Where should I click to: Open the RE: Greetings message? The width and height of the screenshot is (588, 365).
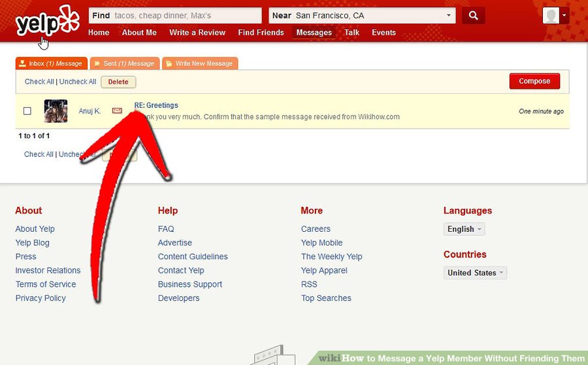click(156, 105)
